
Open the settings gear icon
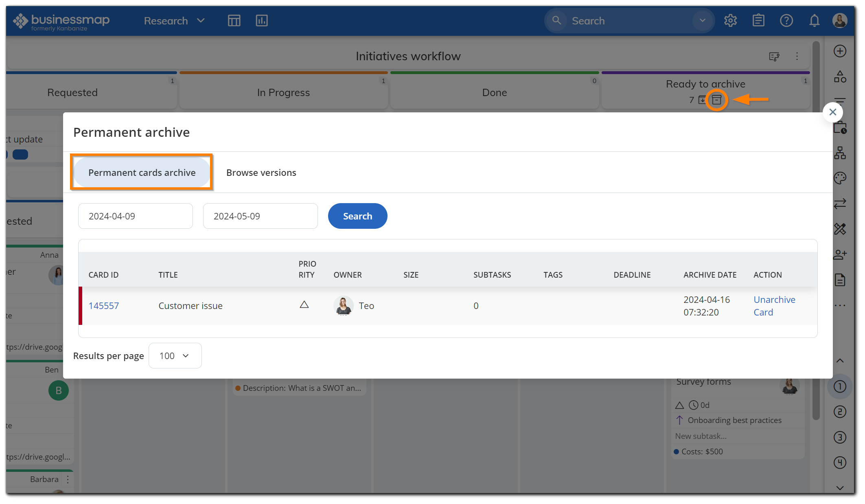click(x=730, y=20)
